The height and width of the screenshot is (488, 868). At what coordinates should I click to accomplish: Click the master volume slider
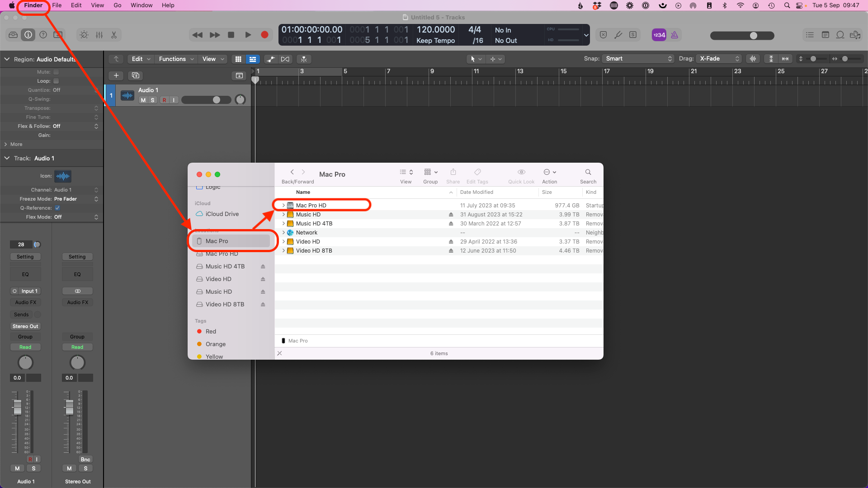tap(753, 35)
